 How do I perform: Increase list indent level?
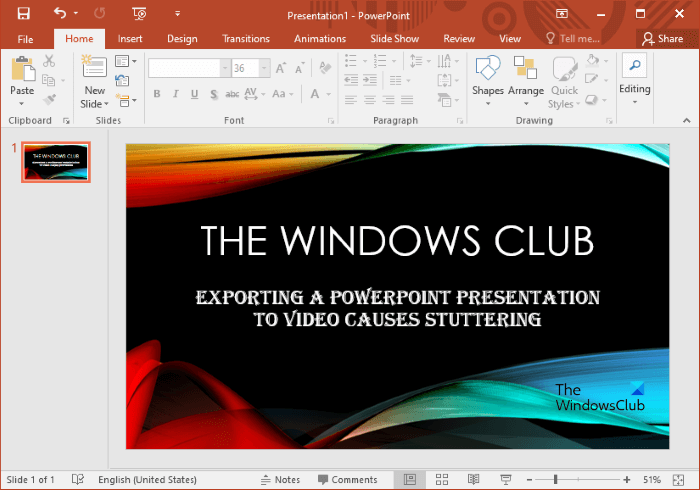click(370, 80)
